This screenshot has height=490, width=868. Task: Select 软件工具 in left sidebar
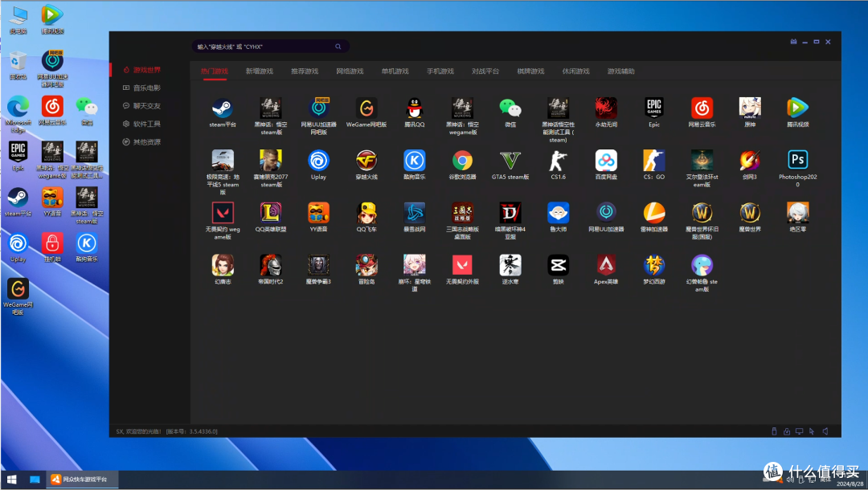[x=142, y=124]
